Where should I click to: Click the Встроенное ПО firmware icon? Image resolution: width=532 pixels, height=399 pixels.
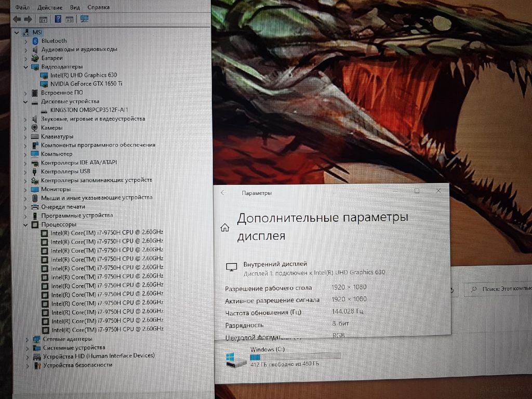(35, 92)
